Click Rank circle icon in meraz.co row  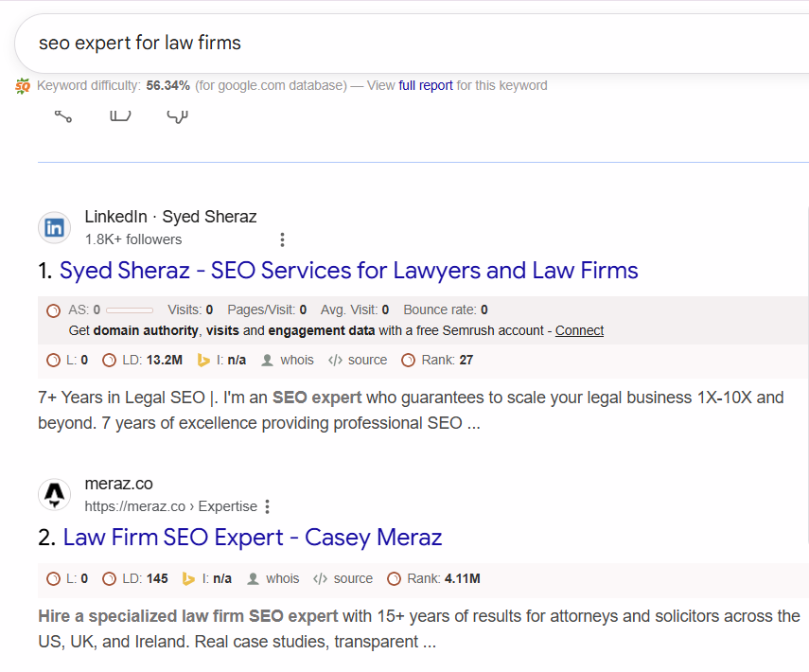[x=394, y=579]
